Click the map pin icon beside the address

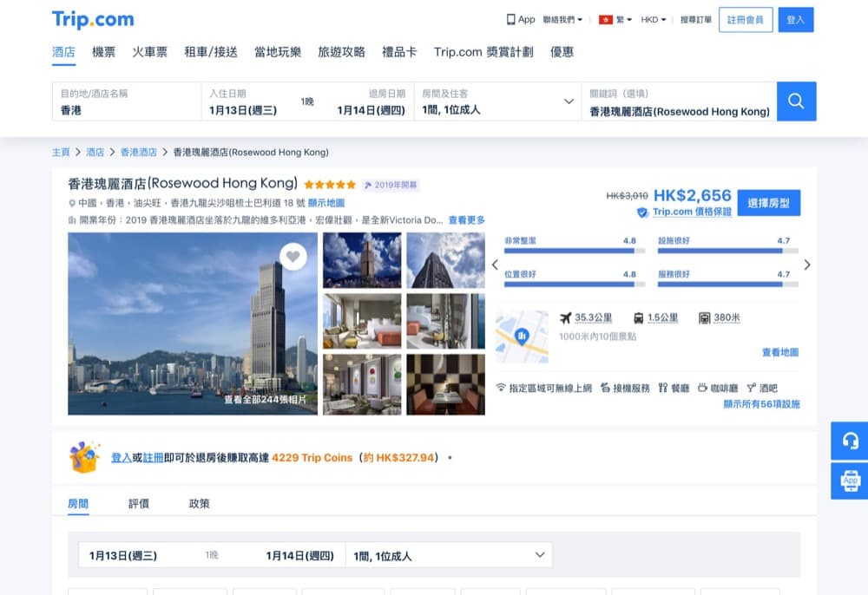pyautogui.click(x=72, y=204)
